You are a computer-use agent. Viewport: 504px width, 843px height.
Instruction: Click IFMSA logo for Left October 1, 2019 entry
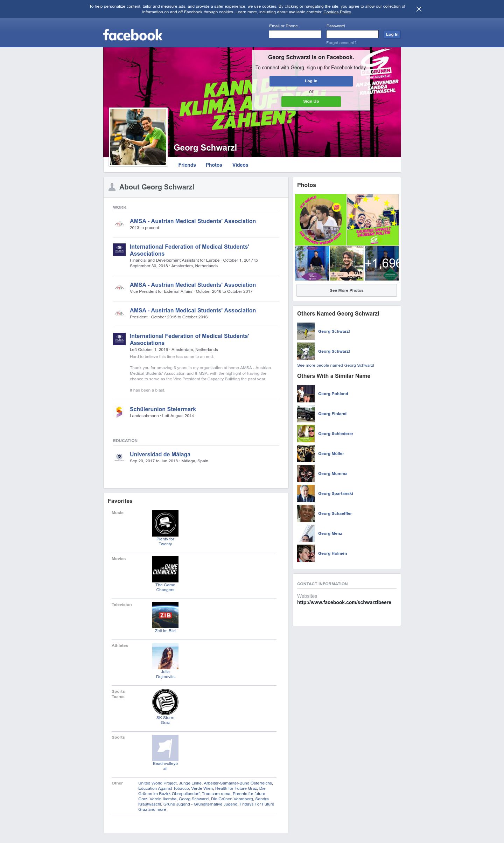point(119,339)
